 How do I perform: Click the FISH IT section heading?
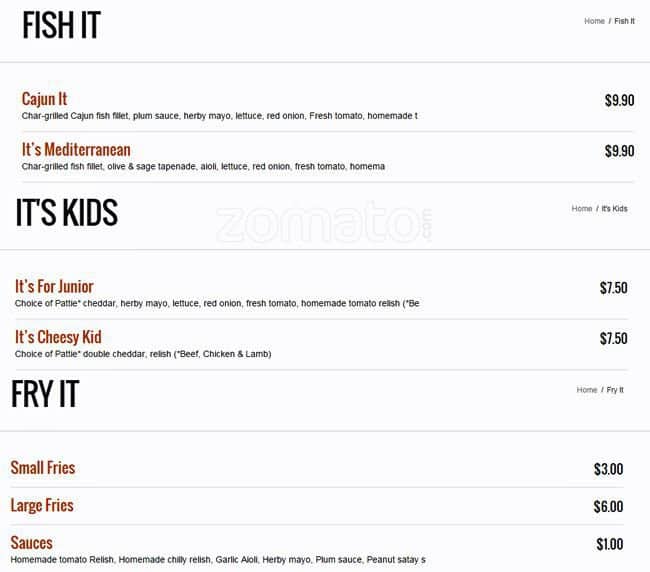point(61,25)
